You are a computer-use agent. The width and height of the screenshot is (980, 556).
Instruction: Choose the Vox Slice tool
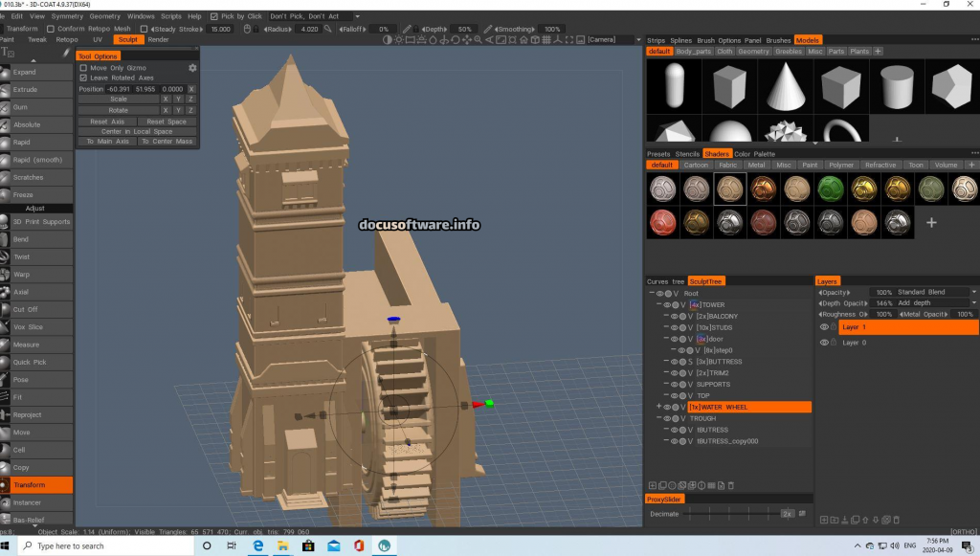(x=36, y=326)
